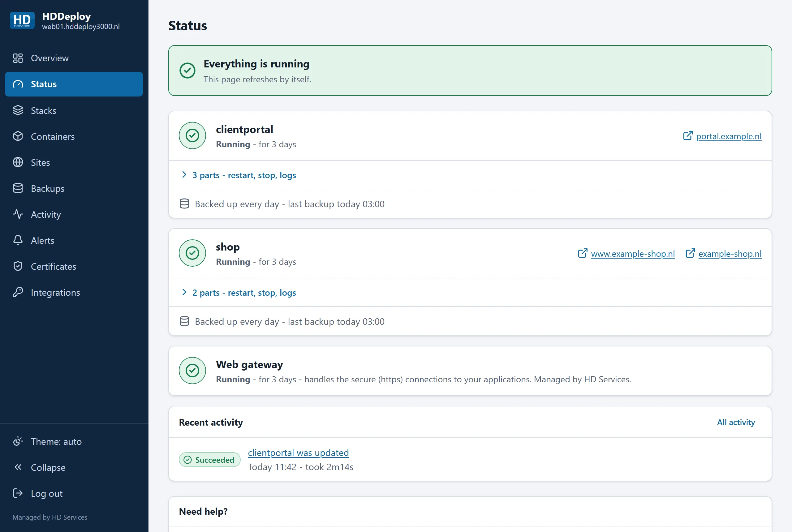Click the shop backup database icon

tap(184, 321)
